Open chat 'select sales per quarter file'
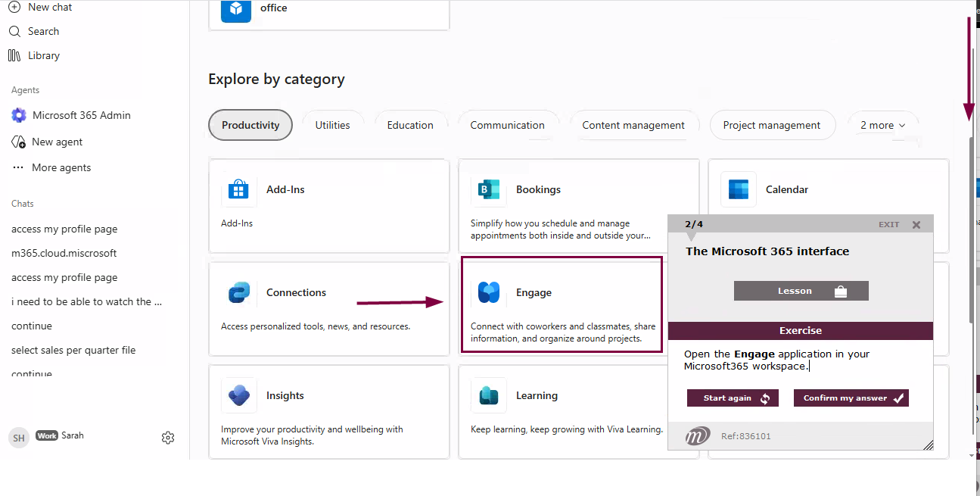 (73, 350)
